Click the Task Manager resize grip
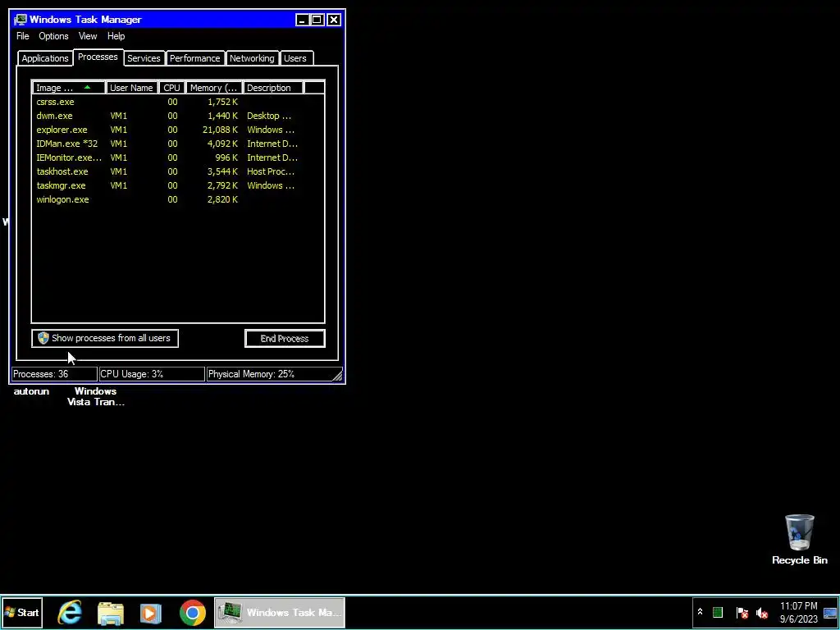Image resolution: width=840 pixels, height=630 pixels. (337, 376)
